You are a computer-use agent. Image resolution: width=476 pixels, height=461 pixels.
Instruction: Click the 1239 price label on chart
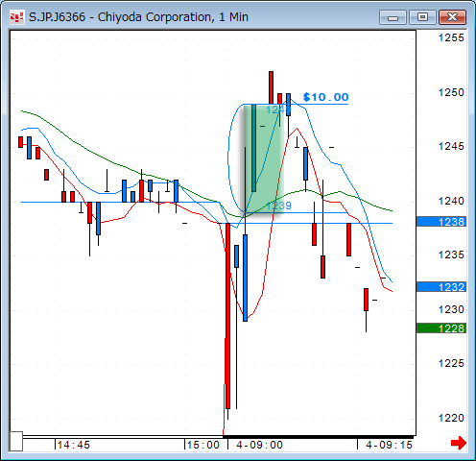tap(279, 206)
